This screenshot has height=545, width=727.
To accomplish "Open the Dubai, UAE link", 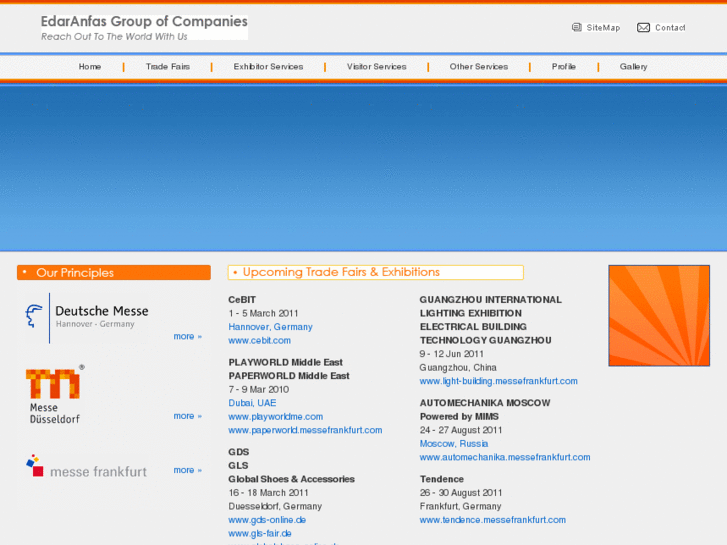I will 252,403.
